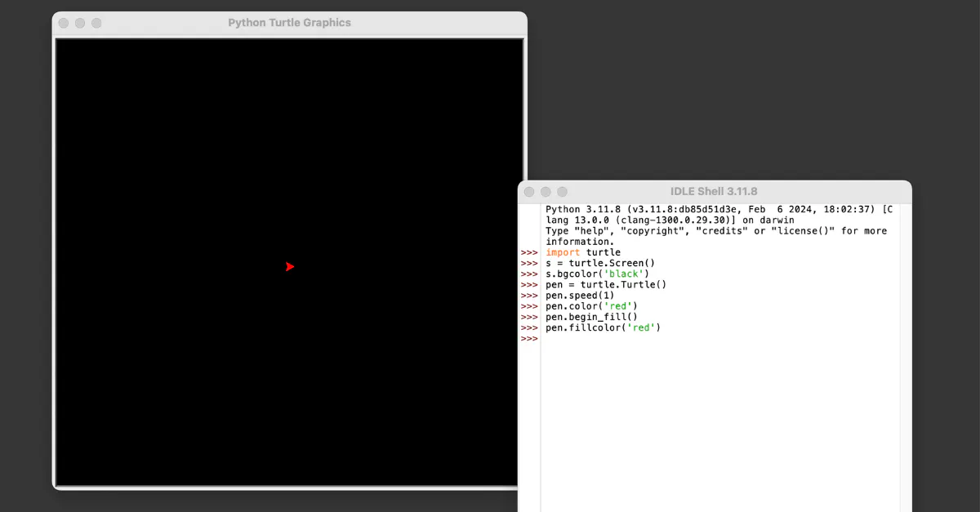Click the red turtle arrow cursor
Image resolution: width=980 pixels, height=512 pixels.
click(289, 266)
